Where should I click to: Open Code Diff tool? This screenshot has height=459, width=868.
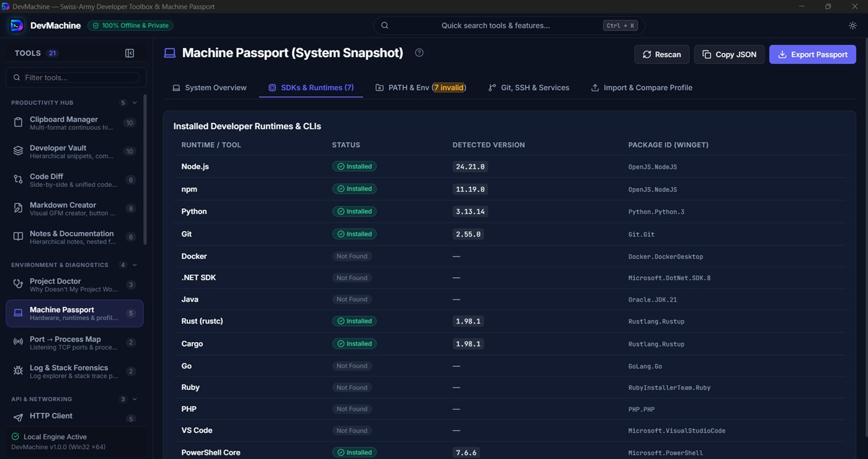tap(74, 180)
